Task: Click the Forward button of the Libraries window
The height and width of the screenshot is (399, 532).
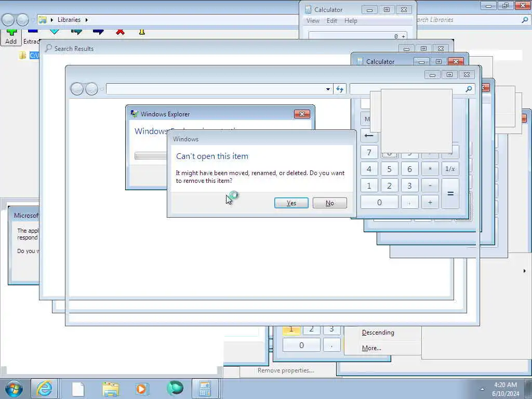Action: click(22, 20)
